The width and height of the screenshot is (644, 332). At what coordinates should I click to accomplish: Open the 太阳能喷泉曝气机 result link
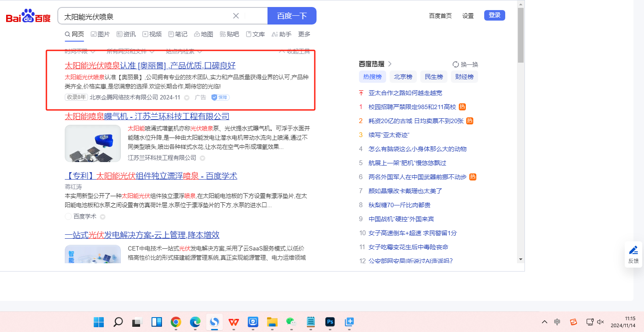[x=147, y=116]
